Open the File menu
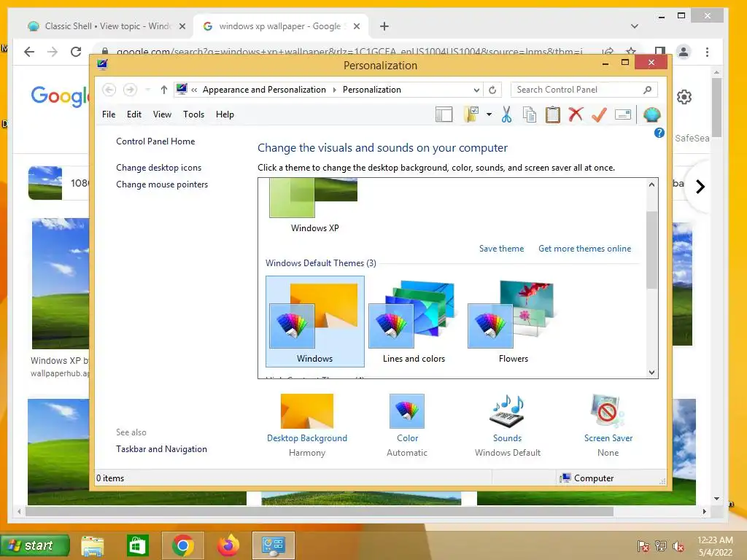 109,114
